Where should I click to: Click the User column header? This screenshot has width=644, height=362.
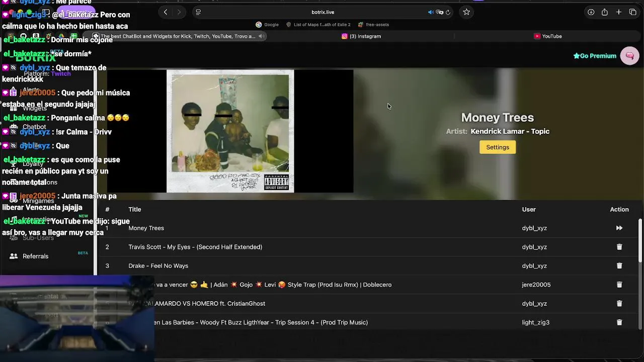point(529,210)
